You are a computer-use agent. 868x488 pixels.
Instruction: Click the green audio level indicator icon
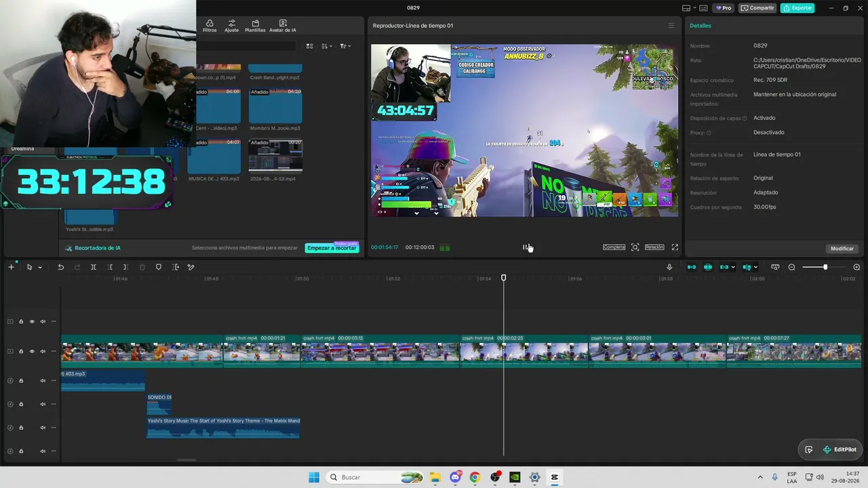445,248
